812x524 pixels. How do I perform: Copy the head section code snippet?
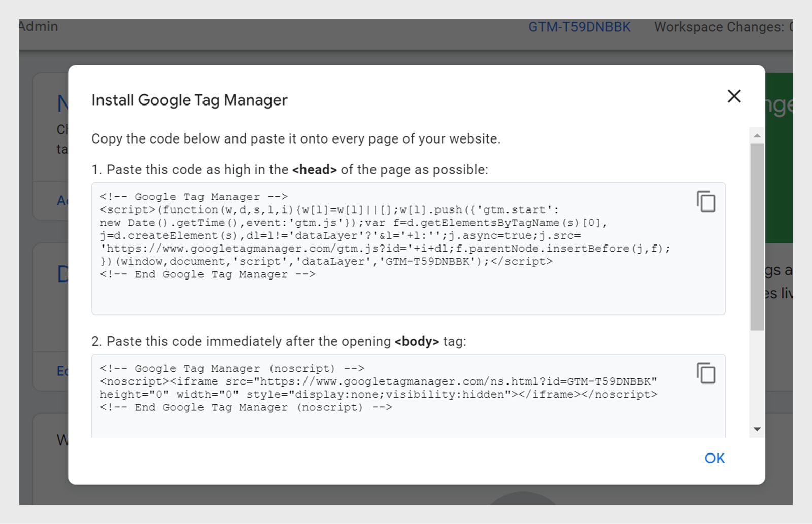[x=706, y=201]
